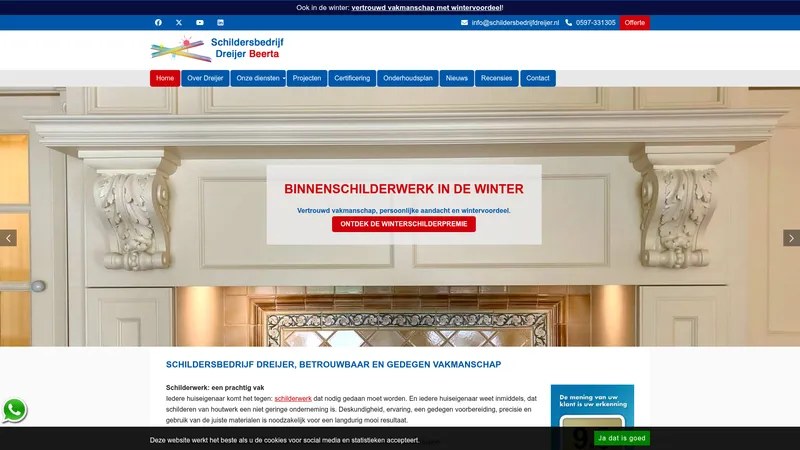Viewport: 800px width, 450px height.
Task: Open the Certificering menu item
Action: [x=352, y=78]
